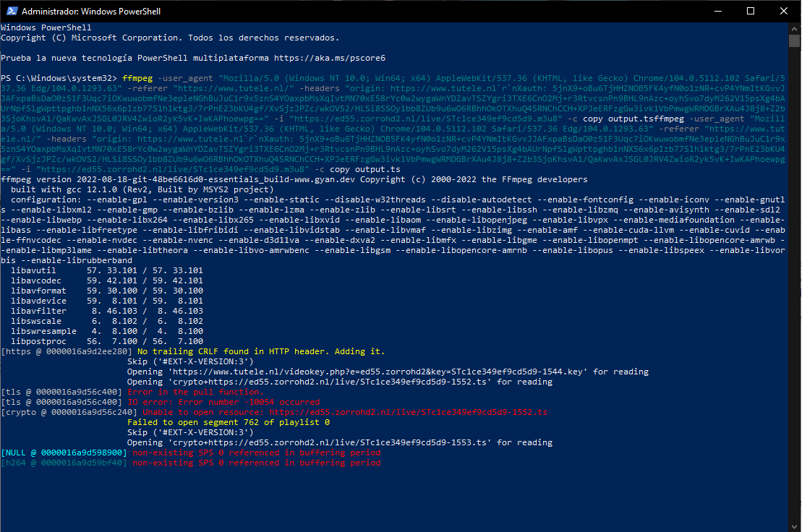This screenshot has height=532, width=807.
Task: Close the PowerShell window
Action: pos(784,11)
